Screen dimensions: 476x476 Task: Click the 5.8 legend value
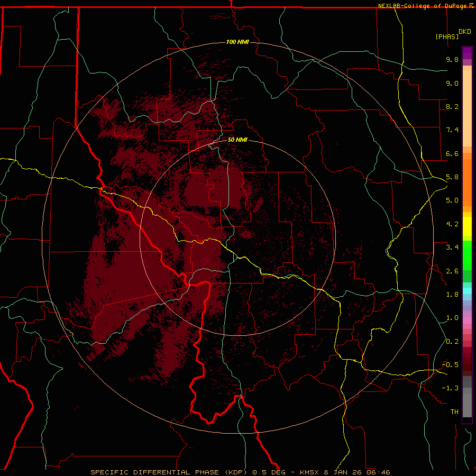click(452, 177)
